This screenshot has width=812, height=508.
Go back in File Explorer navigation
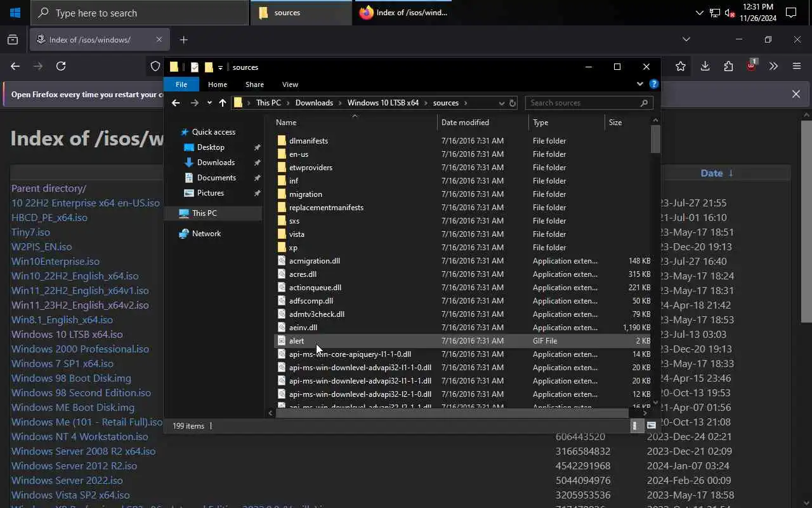176,103
